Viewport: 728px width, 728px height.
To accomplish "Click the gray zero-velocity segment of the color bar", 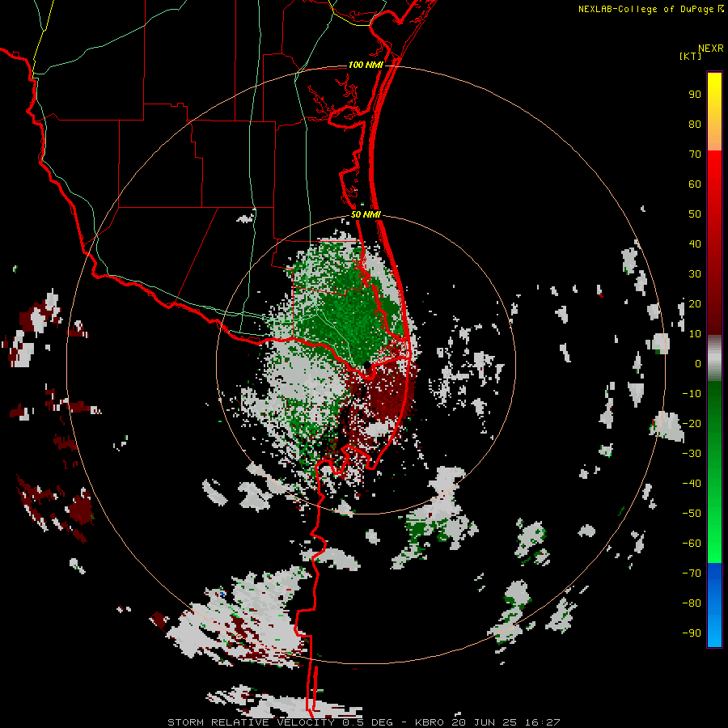I will [x=714, y=358].
